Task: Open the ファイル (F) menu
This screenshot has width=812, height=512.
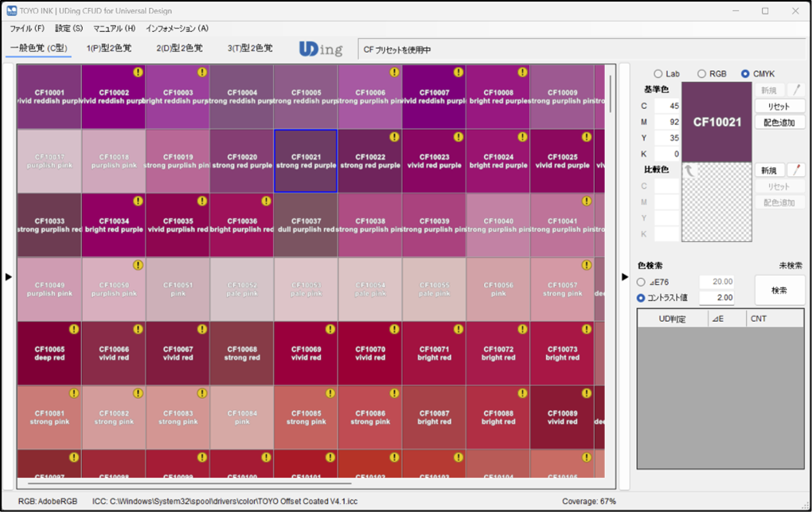Action: click(27, 29)
